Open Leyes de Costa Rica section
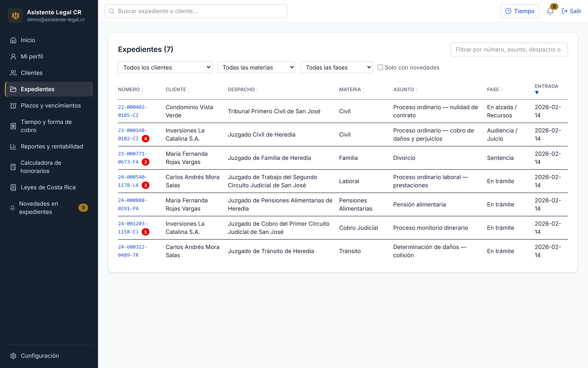588x368 pixels. pos(49,187)
